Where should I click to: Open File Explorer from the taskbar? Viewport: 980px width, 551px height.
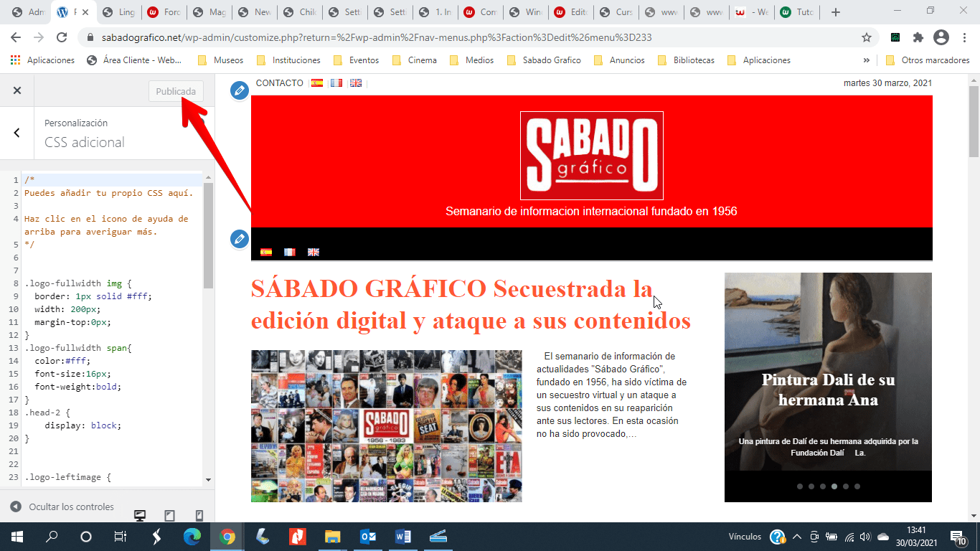[x=332, y=537]
